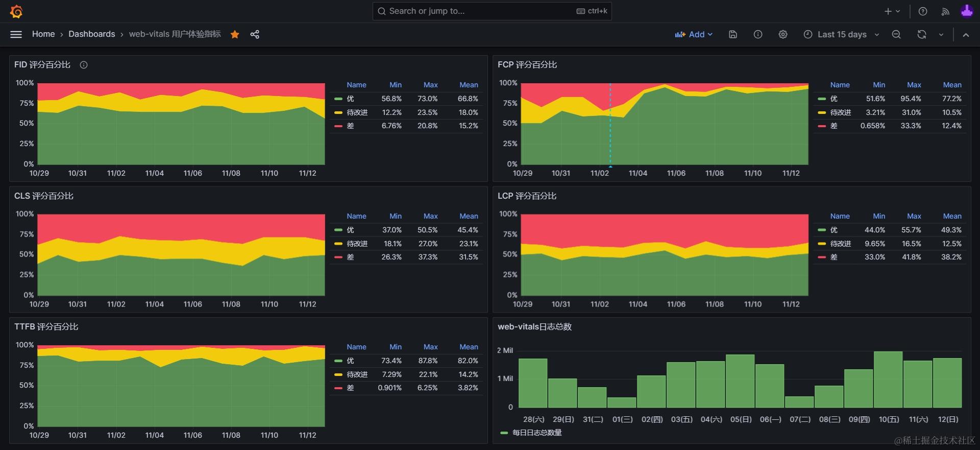This screenshot has height=450, width=980.
Task: Toggle 每日日志总数量 series in log chart legend
Action: (x=536, y=433)
